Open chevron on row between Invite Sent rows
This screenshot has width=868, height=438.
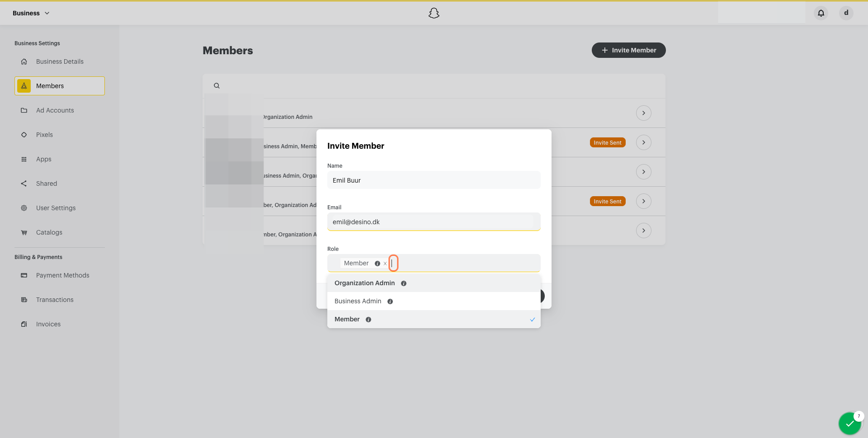point(644,172)
